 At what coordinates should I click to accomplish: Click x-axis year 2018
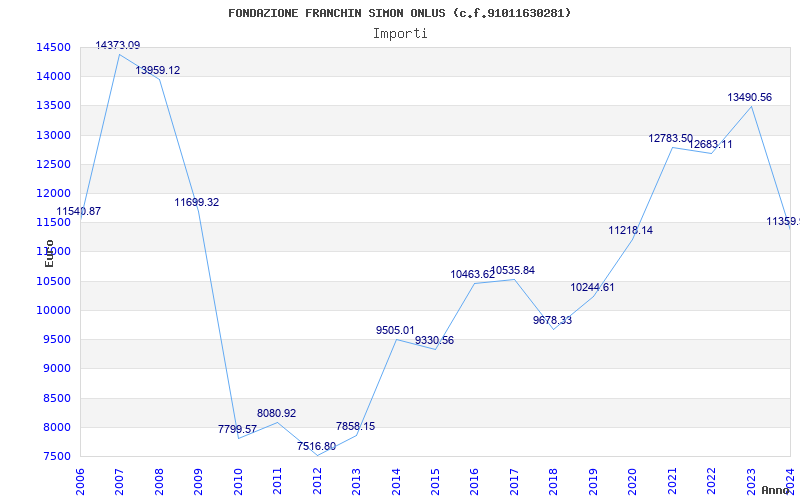click(x=554, y=481)
